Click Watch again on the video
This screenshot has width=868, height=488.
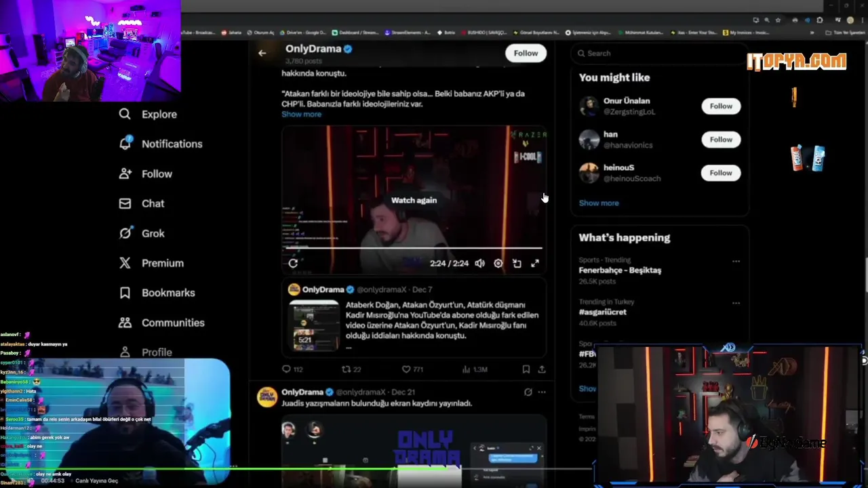click(x=414, y=200)
